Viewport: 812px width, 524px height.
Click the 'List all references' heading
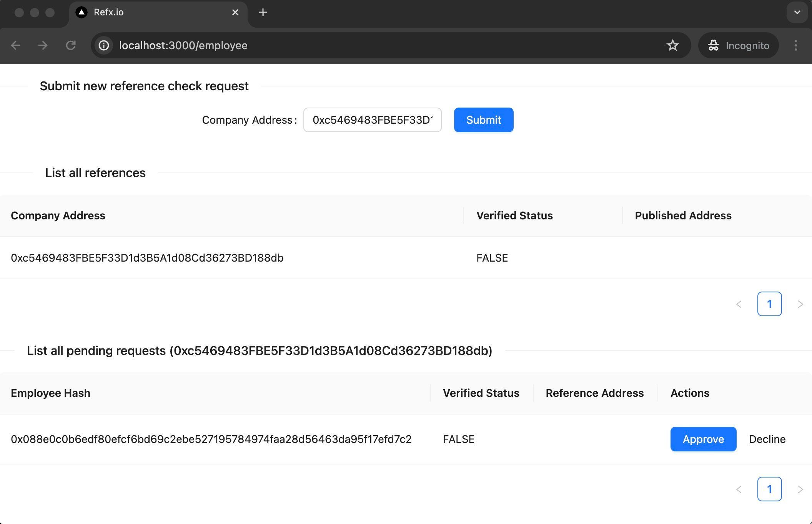(95, 173)
